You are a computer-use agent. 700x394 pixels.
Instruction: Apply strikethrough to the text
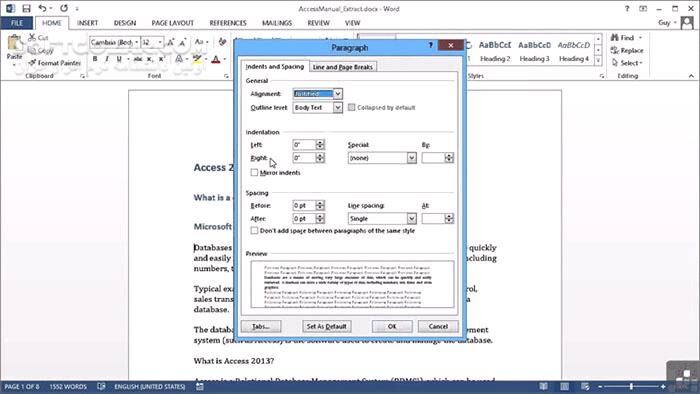coord(138,59)
